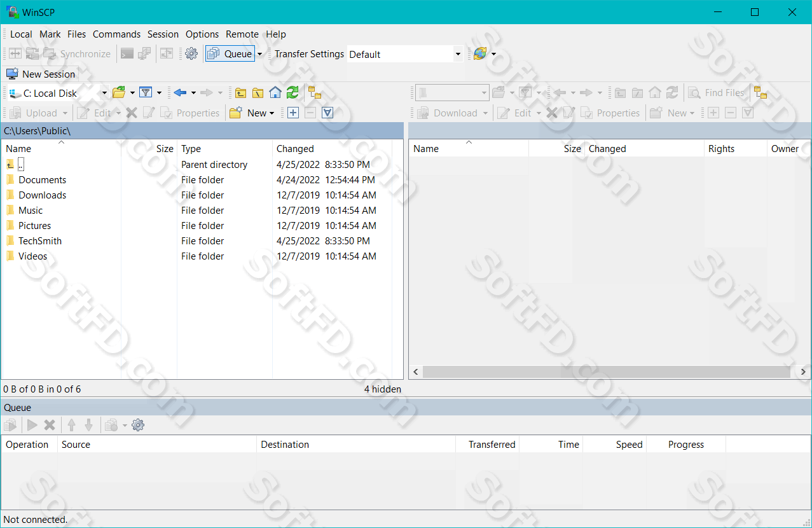Viewport: 812px width, 528px height.
Task: Go back with blue arrow in local panel
Action: point(180,93)
